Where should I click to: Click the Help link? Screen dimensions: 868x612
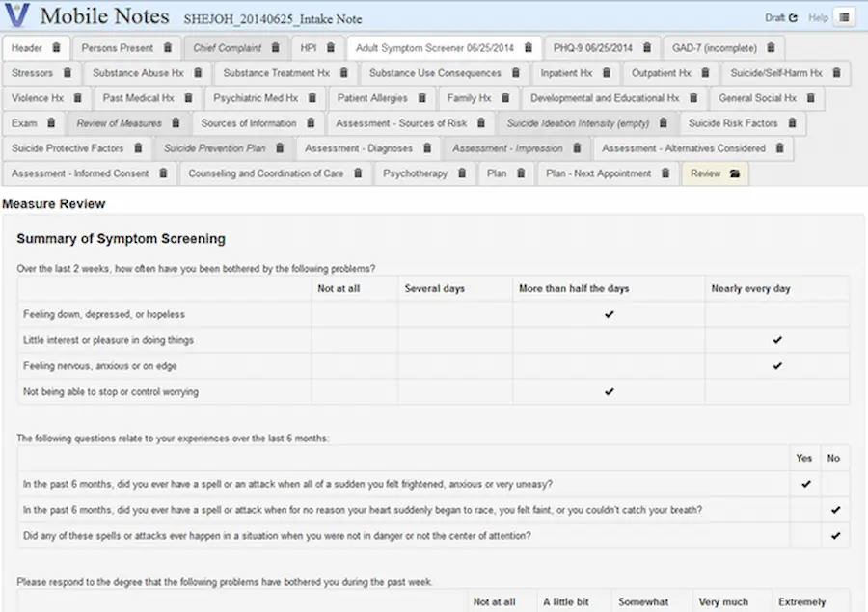click(818, 17)
